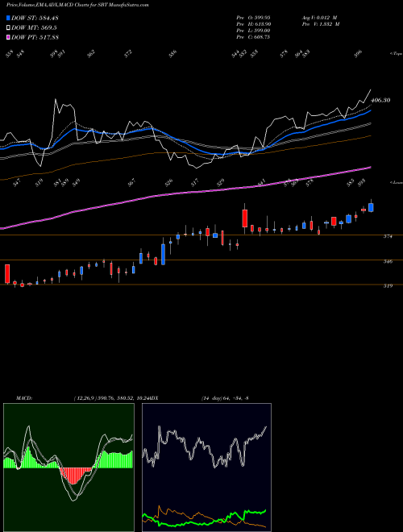Click the chart title mentioning MunafaSutra.com

coord(77,5)
